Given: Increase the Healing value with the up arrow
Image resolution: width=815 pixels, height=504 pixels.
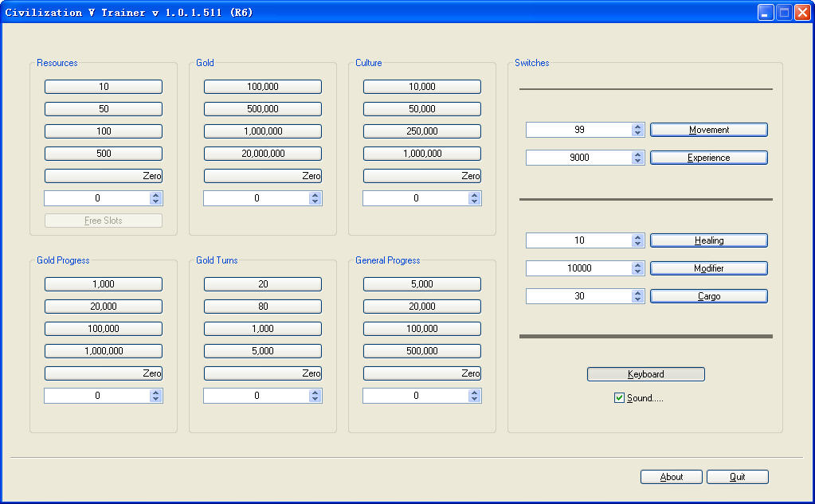Looking at the screenshot, I should [x=638, y=237].
